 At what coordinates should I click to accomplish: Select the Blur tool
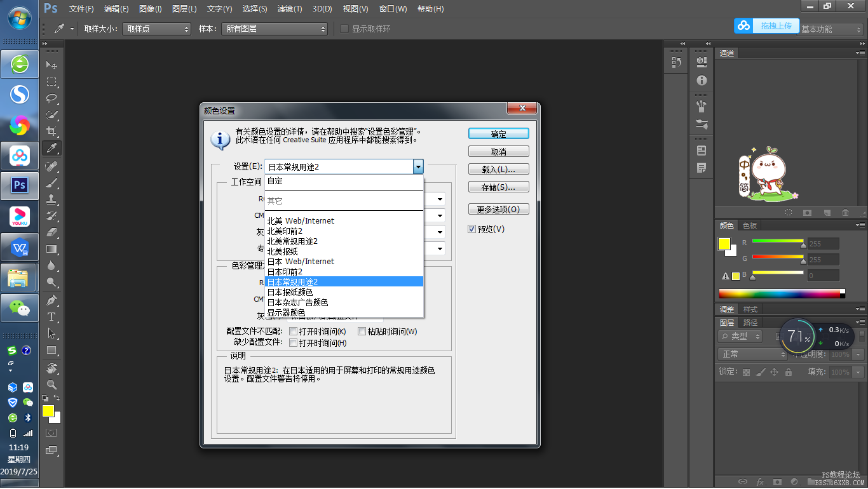(51, 266)
